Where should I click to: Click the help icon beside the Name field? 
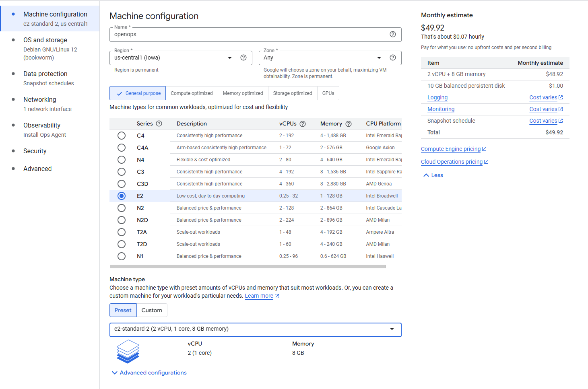[392, 35]
